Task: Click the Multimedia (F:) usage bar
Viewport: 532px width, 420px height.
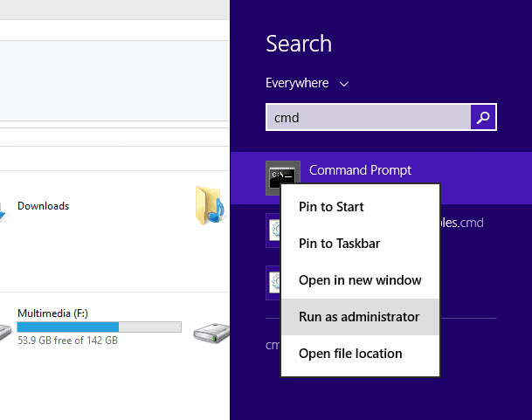Action: coord(99,327)
